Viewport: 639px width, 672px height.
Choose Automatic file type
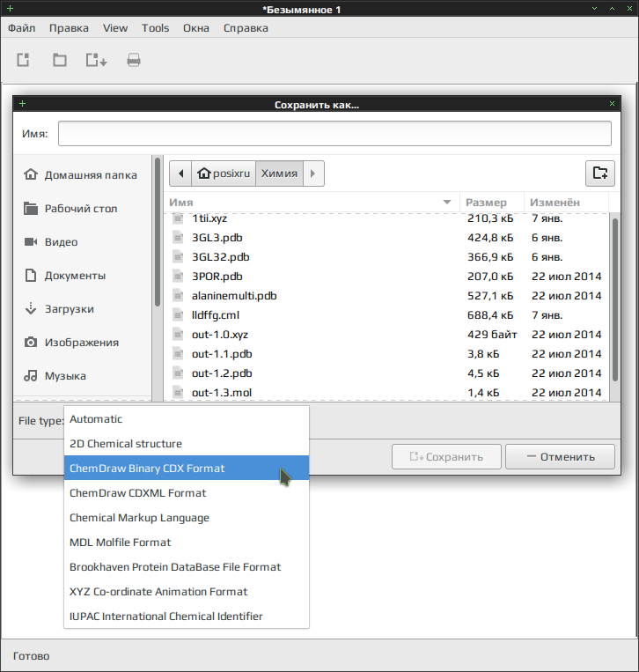(x=187, y=418)
